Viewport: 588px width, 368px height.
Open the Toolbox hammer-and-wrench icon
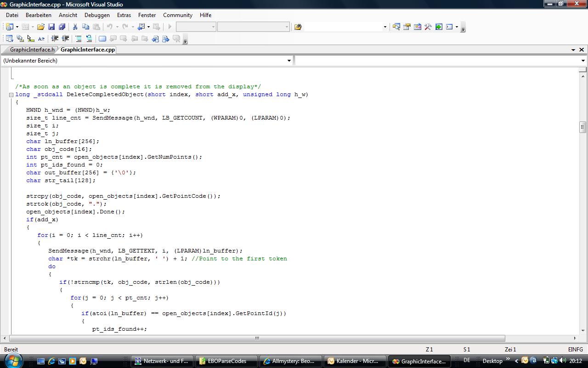tap(428, 27)
